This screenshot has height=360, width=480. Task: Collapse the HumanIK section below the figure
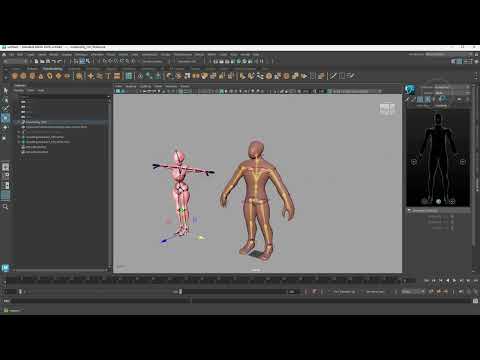409,210
